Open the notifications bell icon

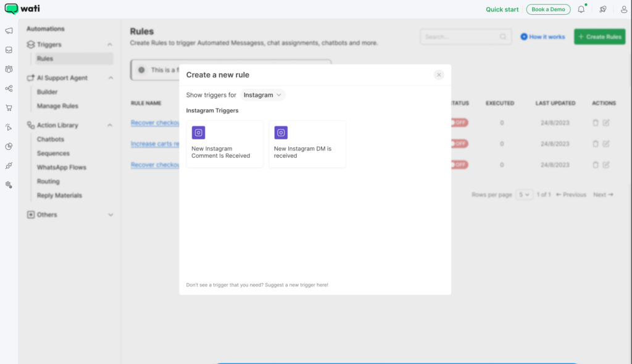pos(581,9)
